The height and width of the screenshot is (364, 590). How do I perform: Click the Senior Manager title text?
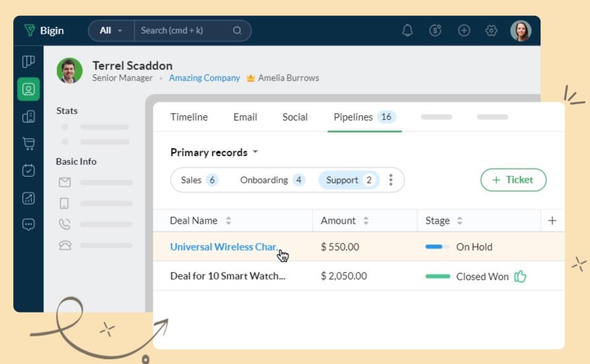click(123, 78)
